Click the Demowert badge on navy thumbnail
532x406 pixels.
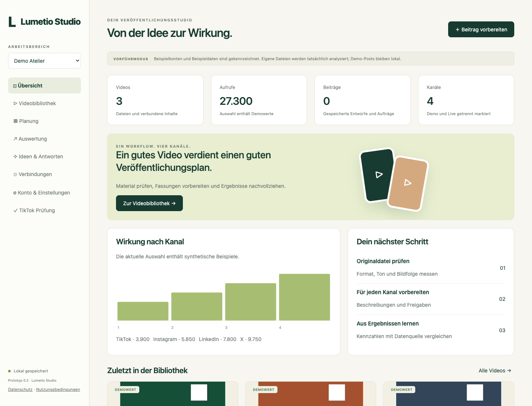[402, 390]
